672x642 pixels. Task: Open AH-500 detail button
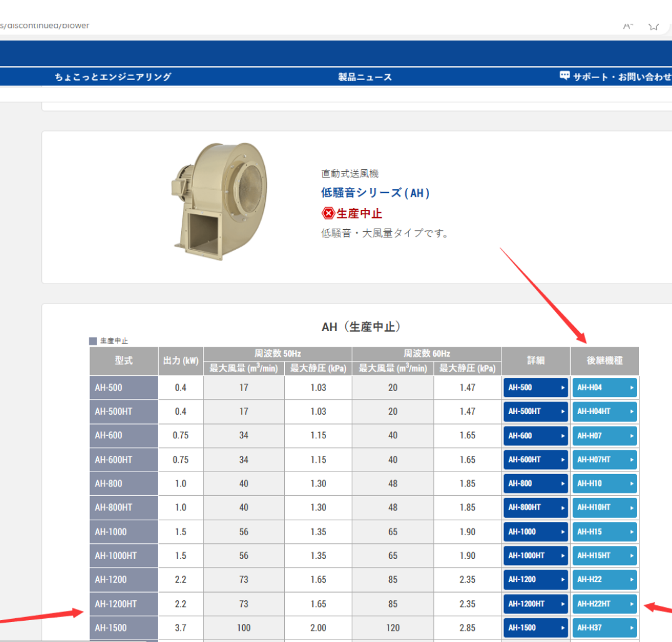535,388
